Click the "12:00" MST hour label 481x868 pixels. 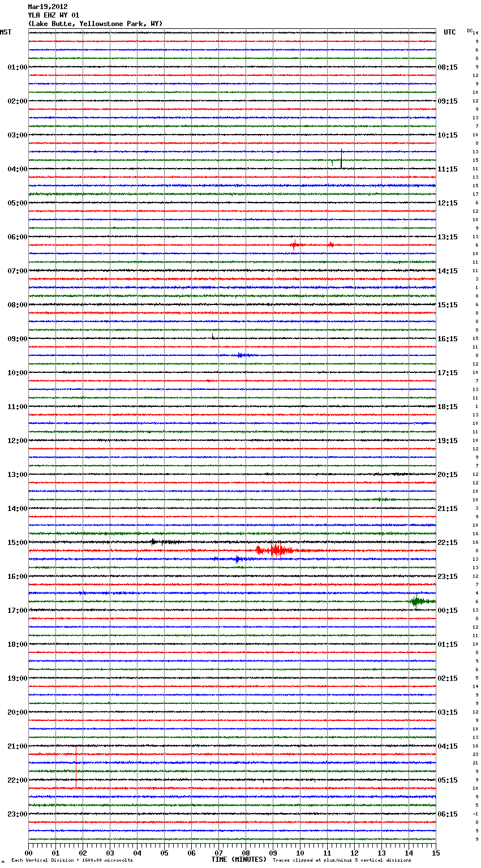(x=18, y=441)
